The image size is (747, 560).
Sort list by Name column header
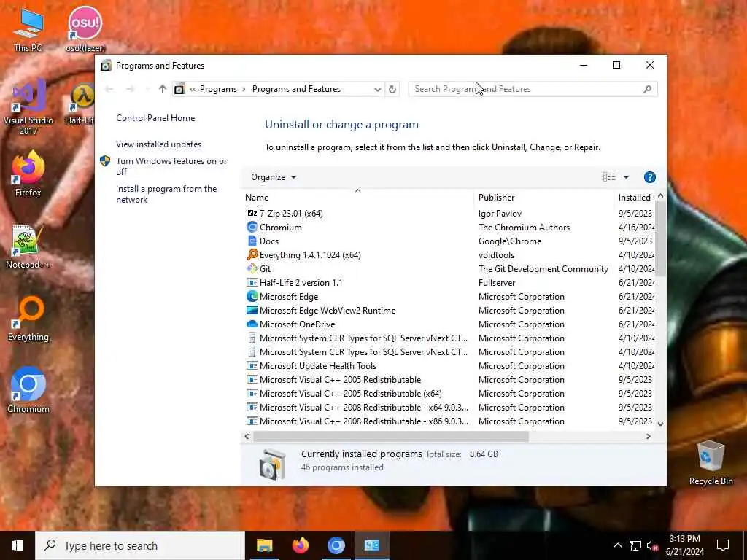click(x=357, y=197)
